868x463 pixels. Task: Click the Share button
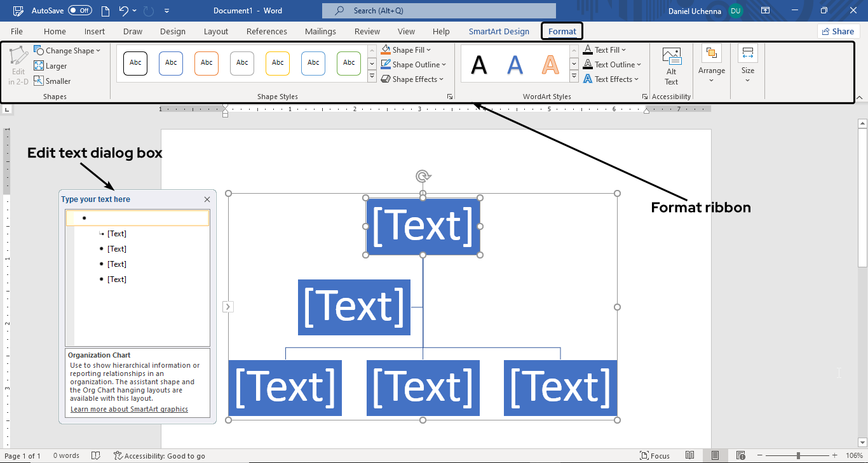point(838,30)
